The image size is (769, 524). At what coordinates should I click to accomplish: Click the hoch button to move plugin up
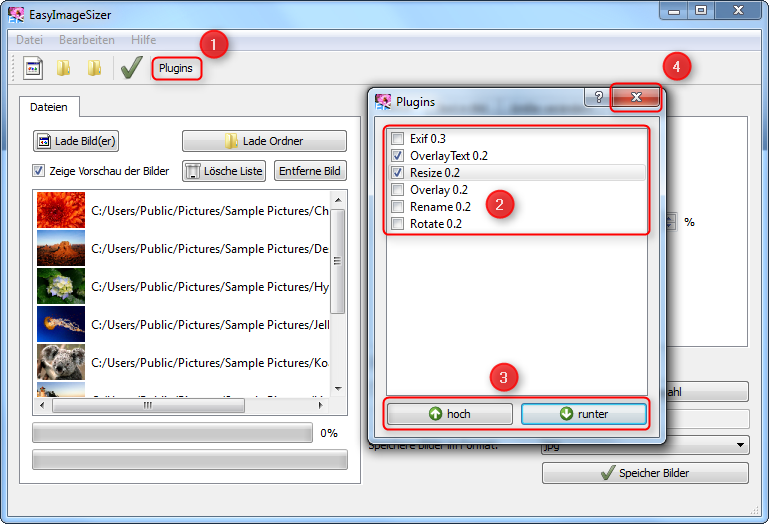[450, 414]
